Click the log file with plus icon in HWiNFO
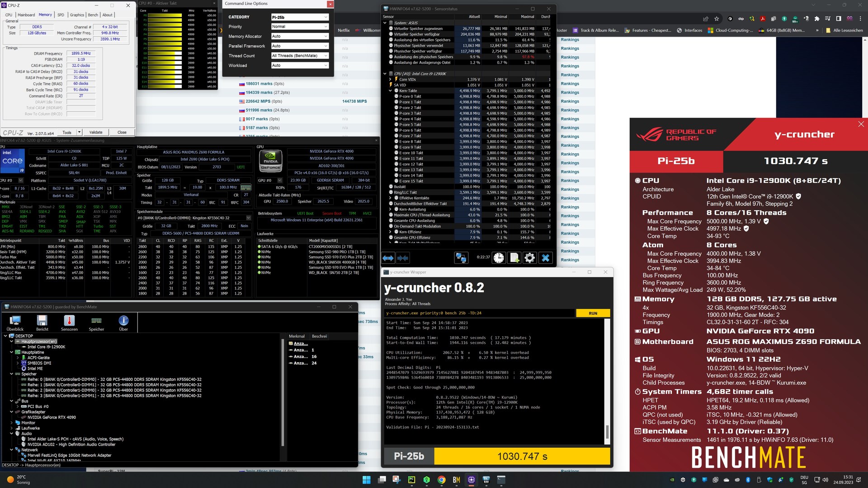The height and width of the screenshot is (488, 868). coord(514,258)
